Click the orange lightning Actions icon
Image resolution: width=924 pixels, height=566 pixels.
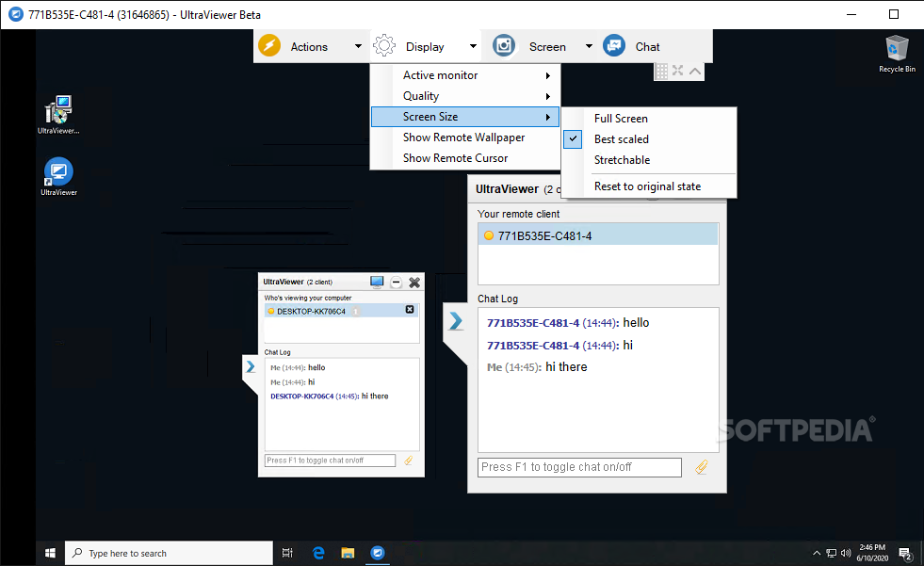coord(269,45)
